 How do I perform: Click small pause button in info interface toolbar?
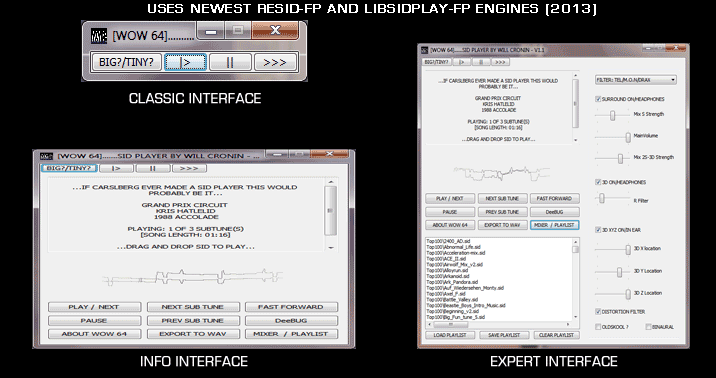click(x=153, y=168)
